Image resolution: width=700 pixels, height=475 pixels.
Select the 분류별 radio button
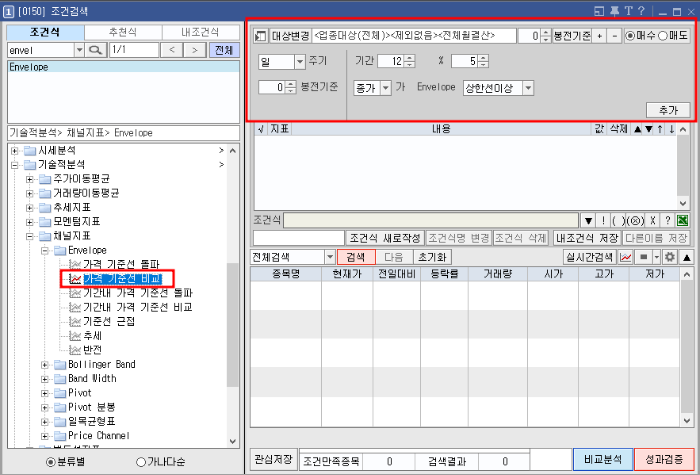coord(51,462)
